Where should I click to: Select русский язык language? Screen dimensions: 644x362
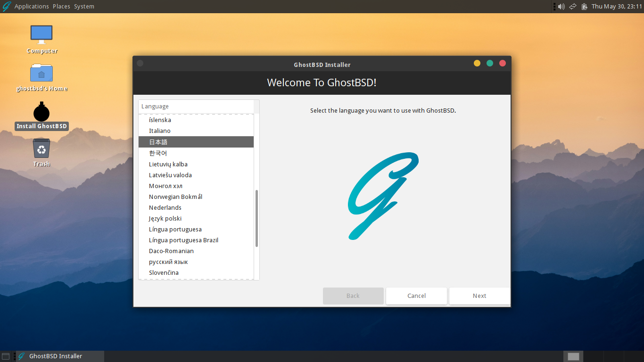(x=196, y=262)
